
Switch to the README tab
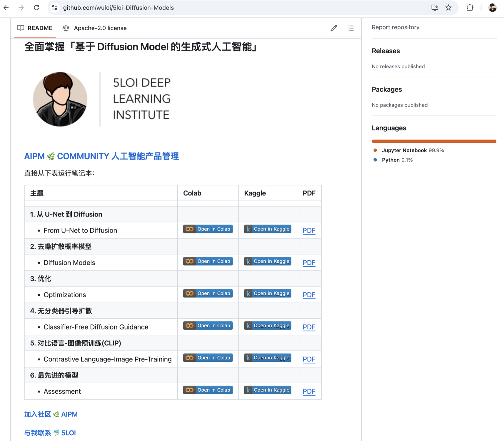pyautogui.click(x=35, y=28)
